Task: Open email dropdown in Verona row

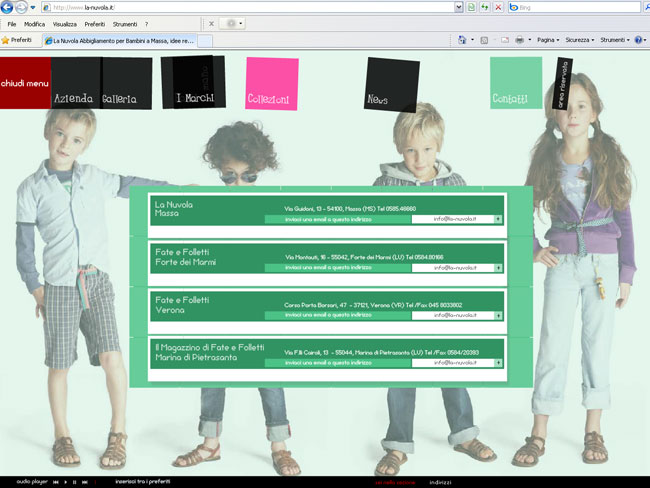Action: (498, 316)
